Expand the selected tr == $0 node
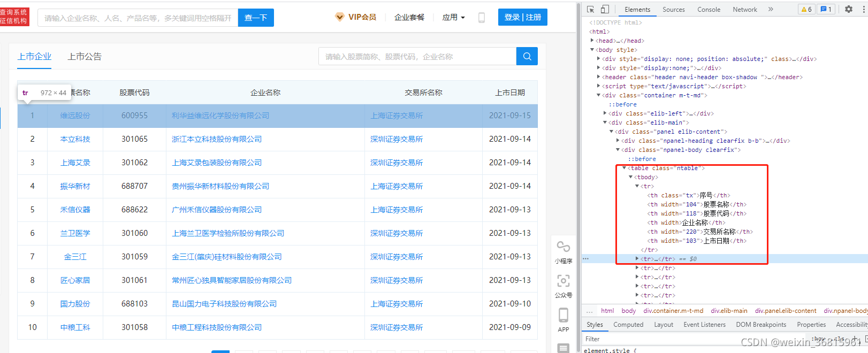The image size is (868, 353). pos(637,259)
